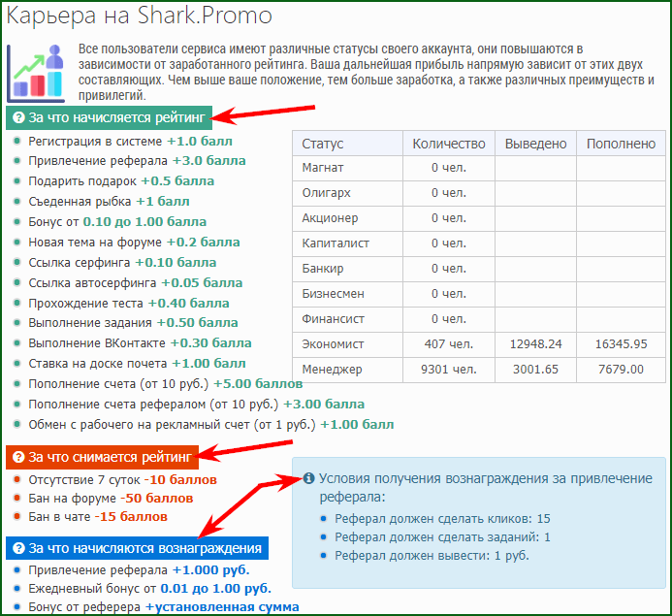Screen dimensions: 672x616
Task: Click 'Подарить подарок +0.5 балла' item
Action: pos(121,181)
